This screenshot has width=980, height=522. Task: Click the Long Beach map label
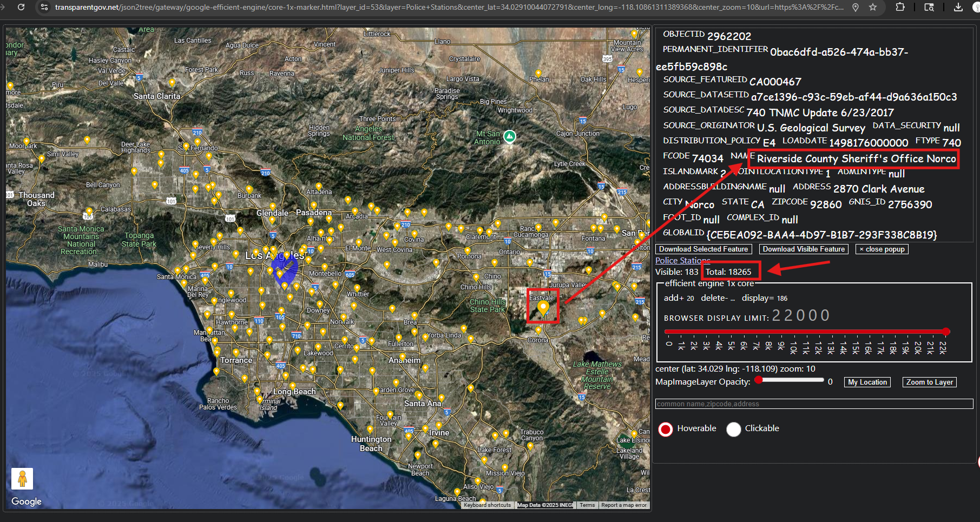294,392
